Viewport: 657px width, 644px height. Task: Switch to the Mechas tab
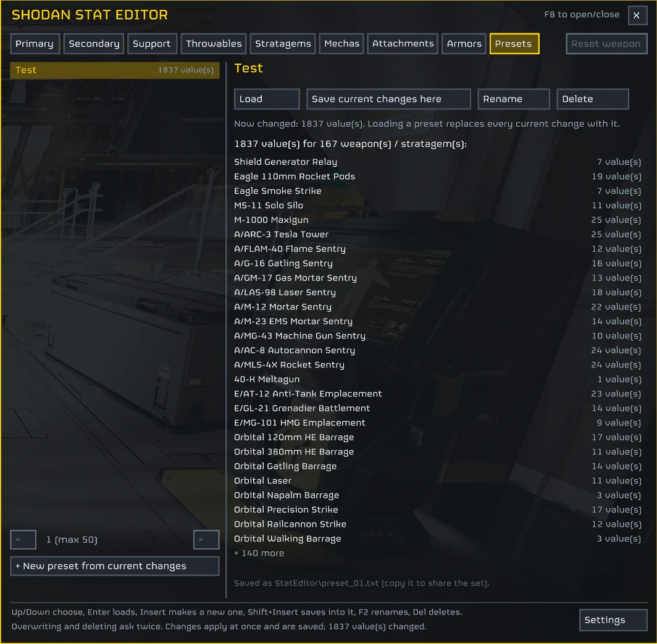[x=341, y=44]
